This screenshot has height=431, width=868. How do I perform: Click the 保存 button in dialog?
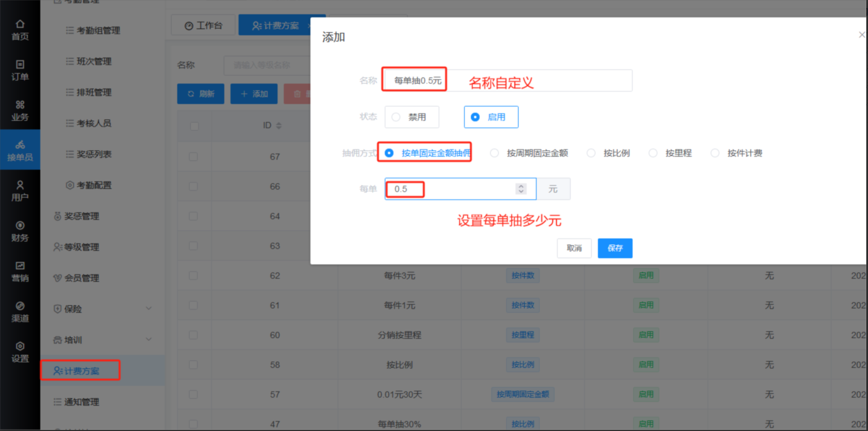[x=615, y=248]
